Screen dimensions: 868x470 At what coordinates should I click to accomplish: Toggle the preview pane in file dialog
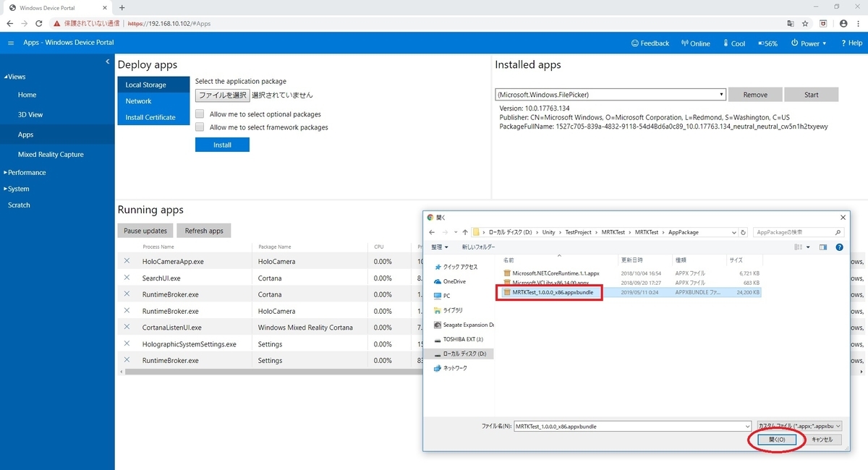pyautogui.click(x=823, y=247)
